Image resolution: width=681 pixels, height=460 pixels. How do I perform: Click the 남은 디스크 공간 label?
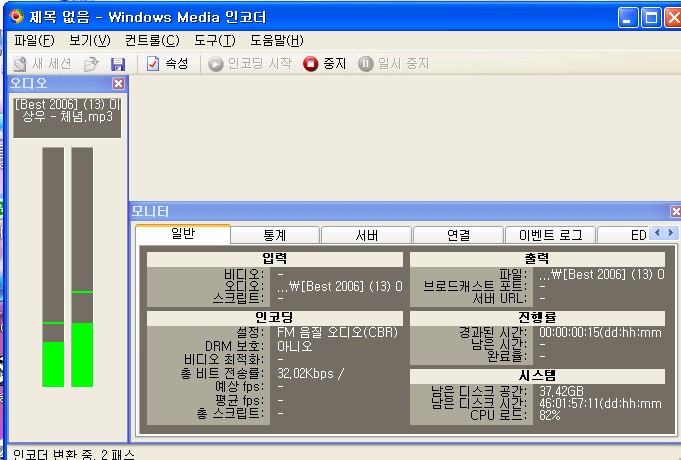click(x=479, y=391)
